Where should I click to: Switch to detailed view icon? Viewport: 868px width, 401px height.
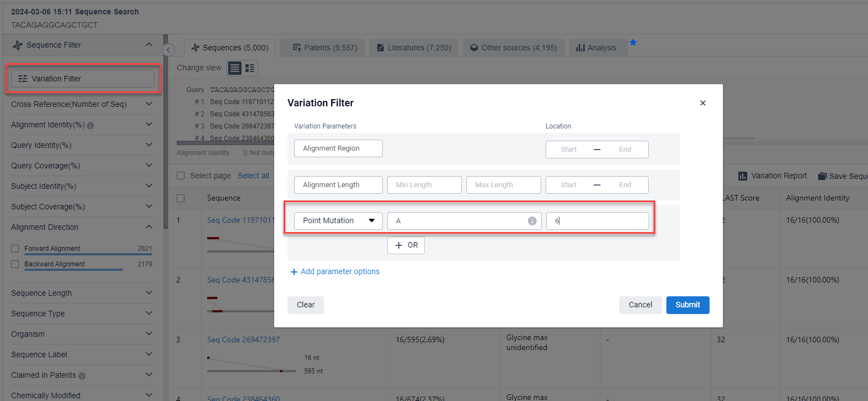coord(250,68)
